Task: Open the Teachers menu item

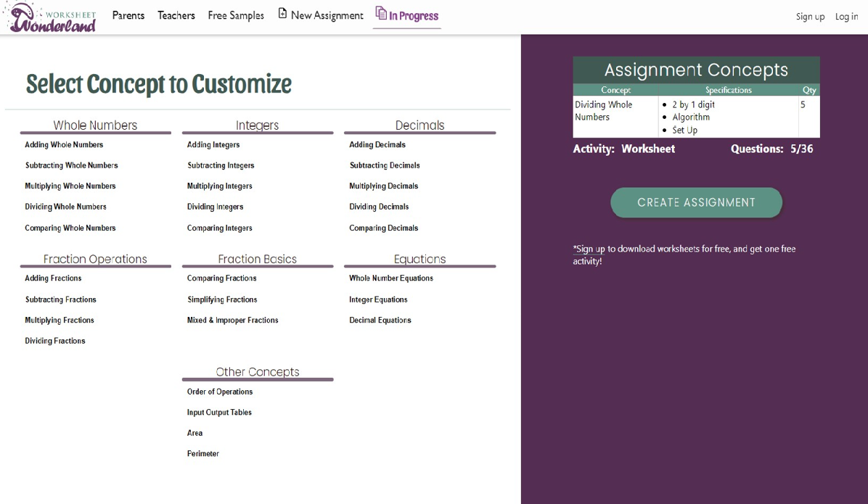Action: 176,16
